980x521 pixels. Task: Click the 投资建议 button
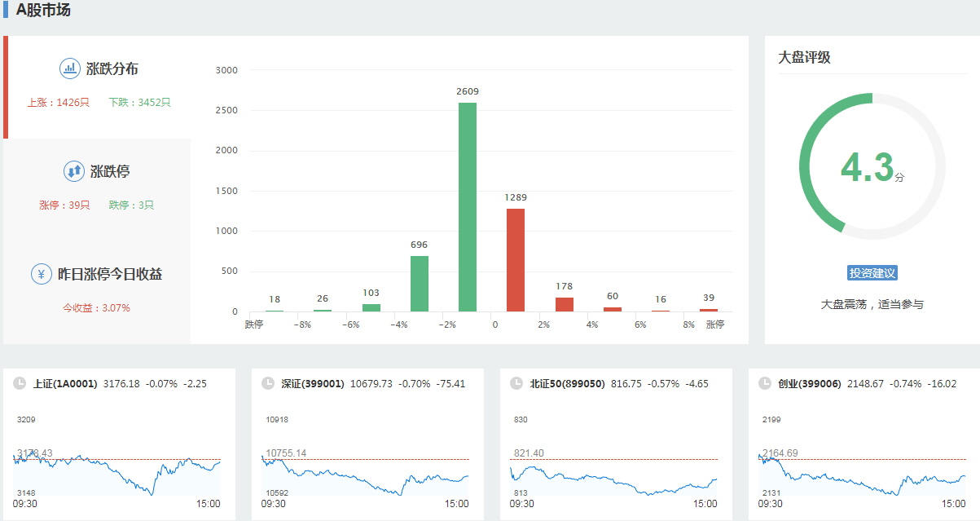coord(872,273)
